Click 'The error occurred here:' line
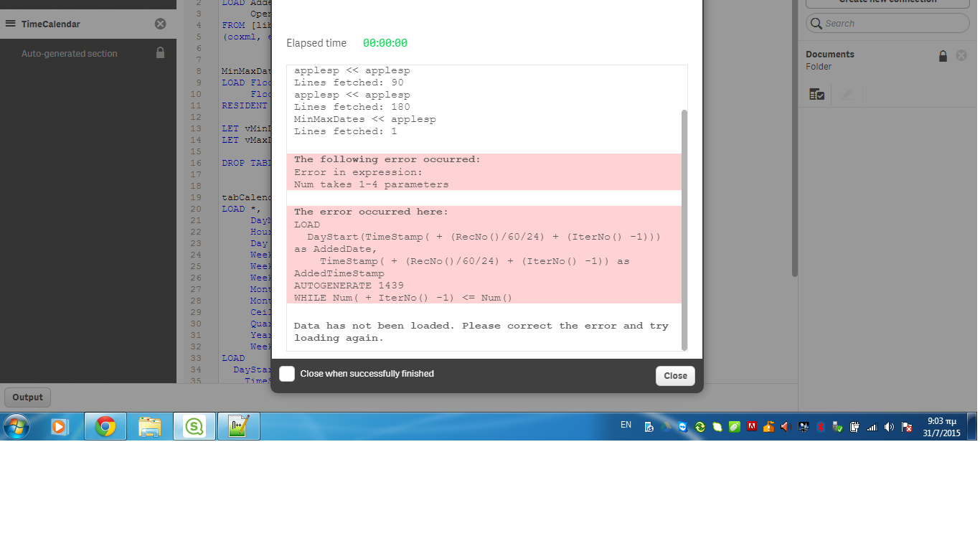980x551 pixels. [x=371, y=212]
